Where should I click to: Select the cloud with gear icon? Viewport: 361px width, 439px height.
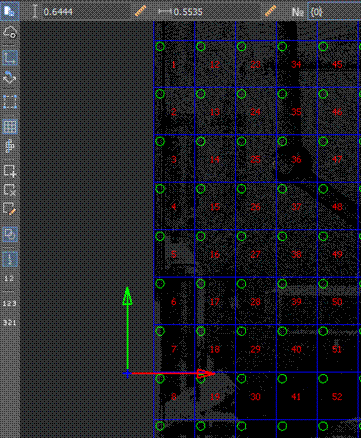[x=10, y=32]
